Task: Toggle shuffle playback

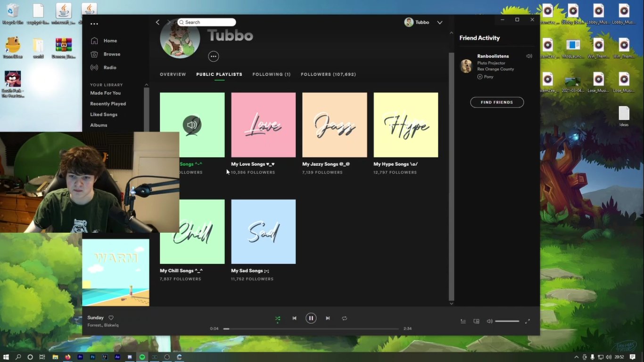Action: [x=278, y=318]
